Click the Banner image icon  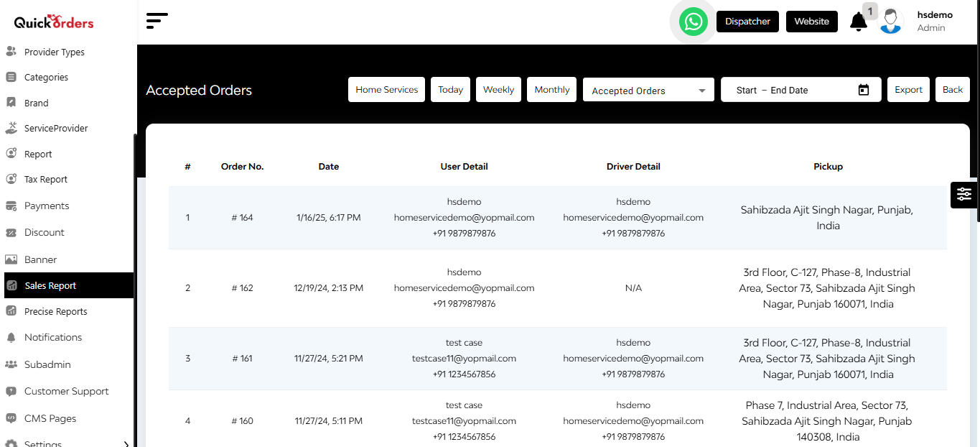[11, 259]
